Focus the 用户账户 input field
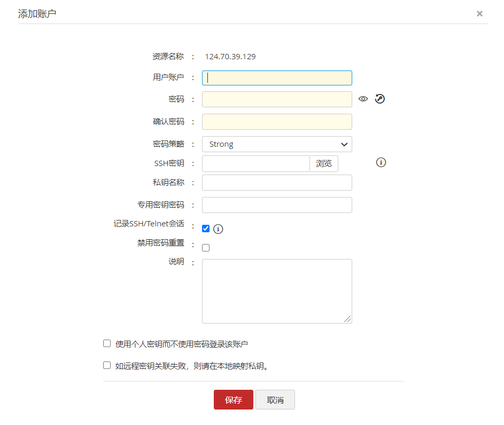504x425 pixels. coord(277,78)
